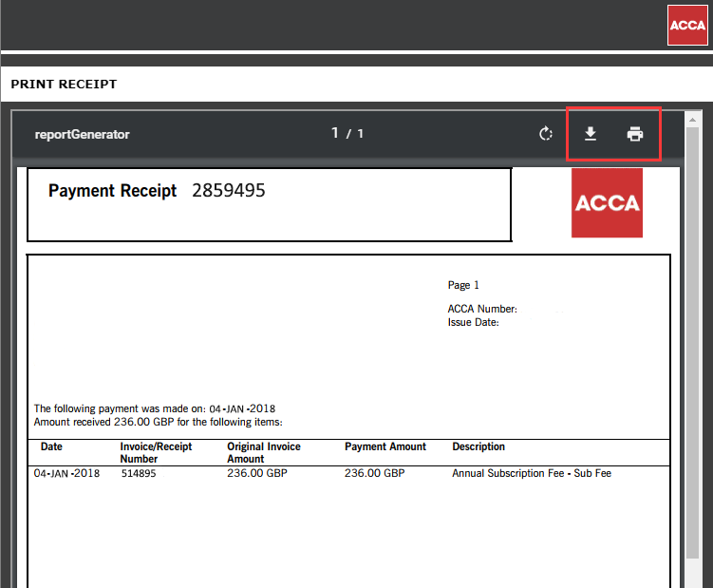This screenshot has width=713, height=588.
Task: Click the Date column header
Action: pos(51,446)
